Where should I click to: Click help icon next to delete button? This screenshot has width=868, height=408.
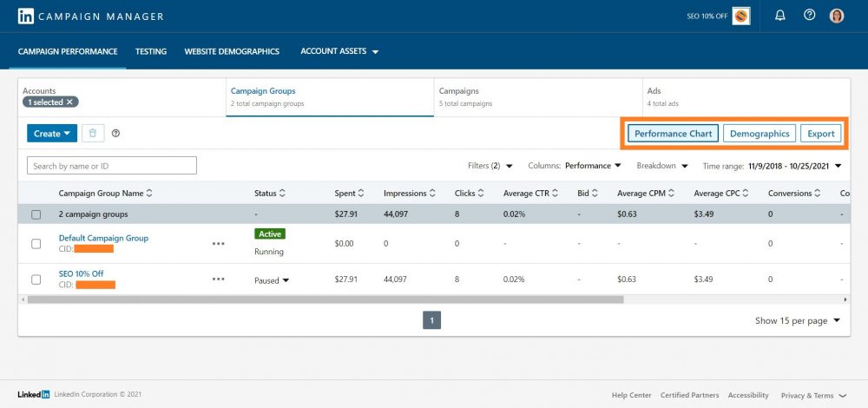click(x=115, y=134)
